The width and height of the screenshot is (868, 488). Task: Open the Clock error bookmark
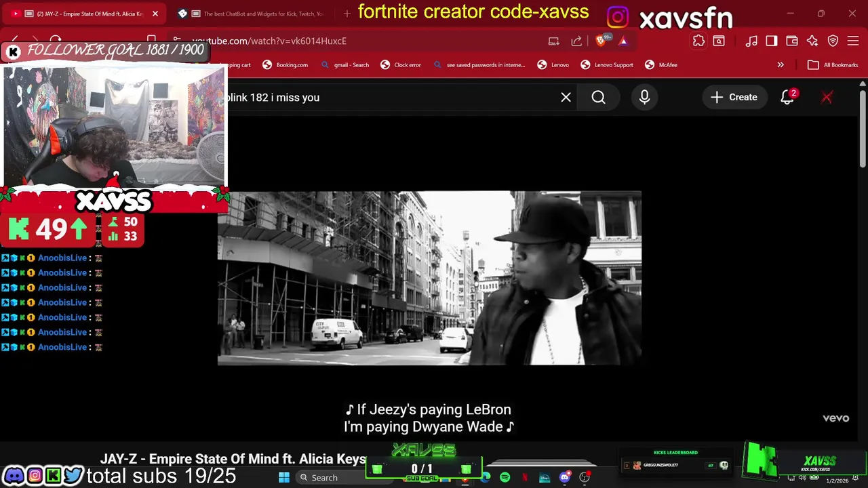[401, 65]
